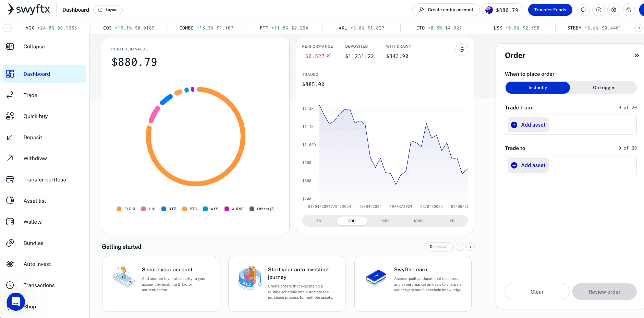Image resolution: width=644 pixels, height=318 pixels.
Task: Click Create entity account
Action: [x=446, y=10]
